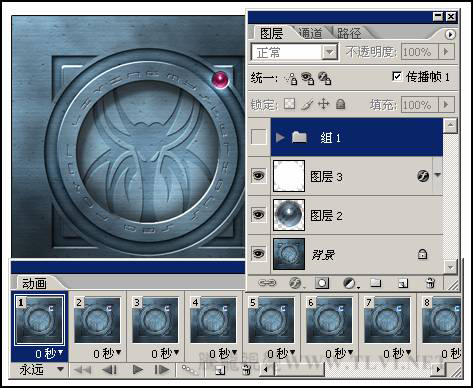473x388 pixels.
Task: Unify layer style icon
Action: 324,78
